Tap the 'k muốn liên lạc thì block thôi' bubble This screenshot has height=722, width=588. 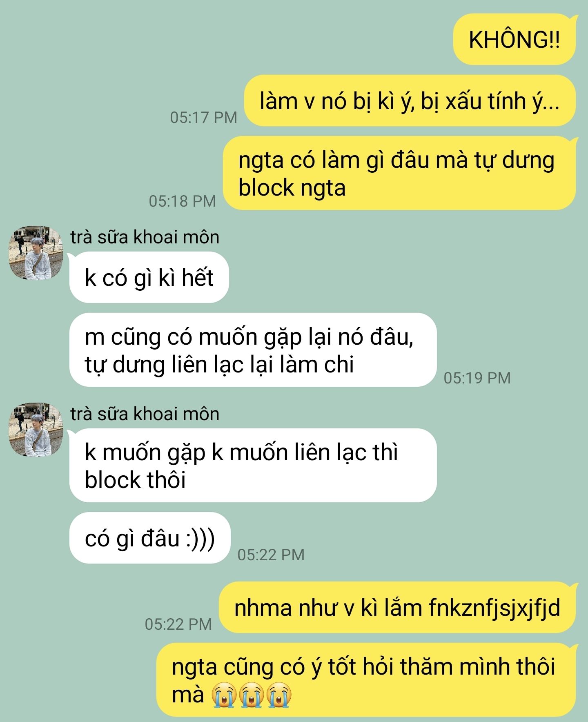(x=253, y=466)
